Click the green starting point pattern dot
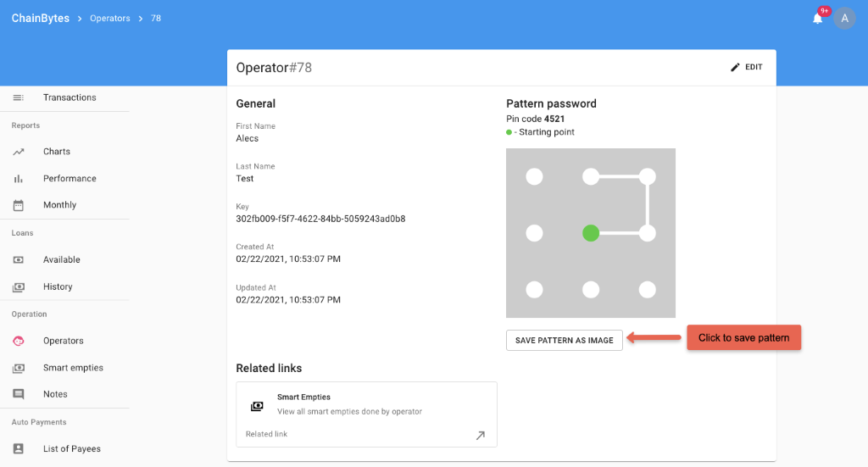 point(591,233)
